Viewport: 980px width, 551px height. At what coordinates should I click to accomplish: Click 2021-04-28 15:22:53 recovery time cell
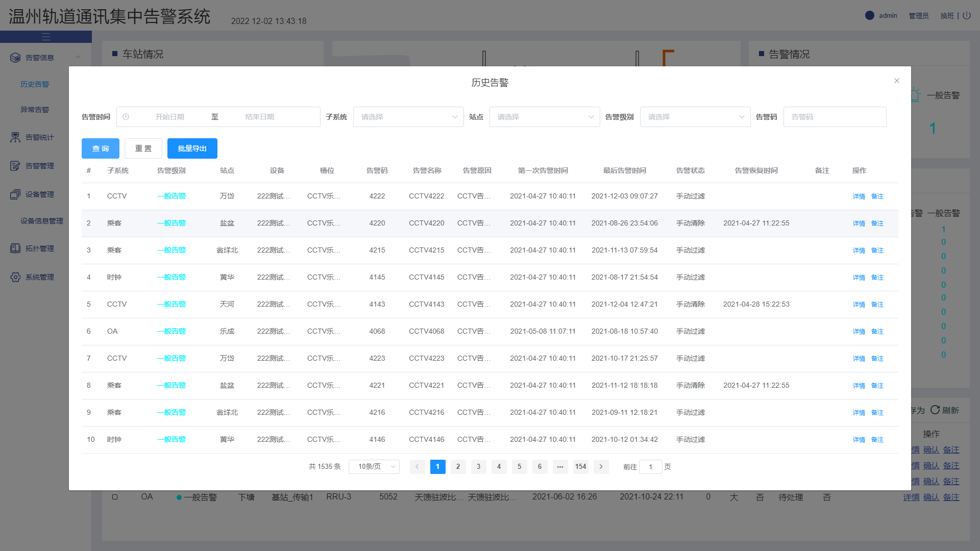756,304
